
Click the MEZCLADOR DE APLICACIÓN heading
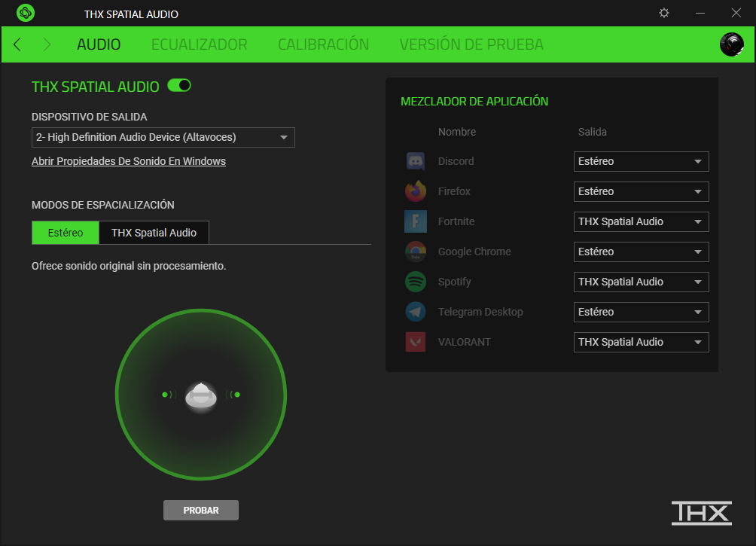[474, 101]
